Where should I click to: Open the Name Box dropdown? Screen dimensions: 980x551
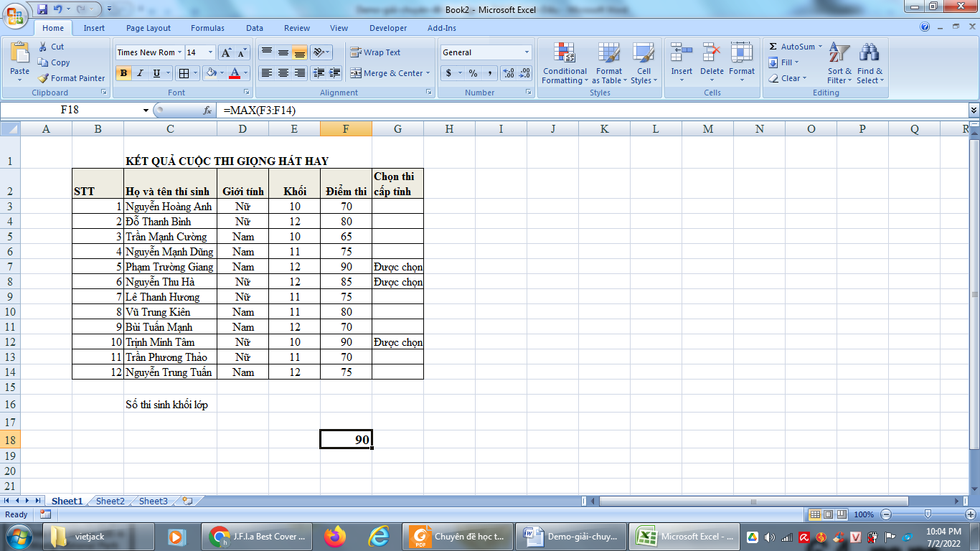pos(146,110)
